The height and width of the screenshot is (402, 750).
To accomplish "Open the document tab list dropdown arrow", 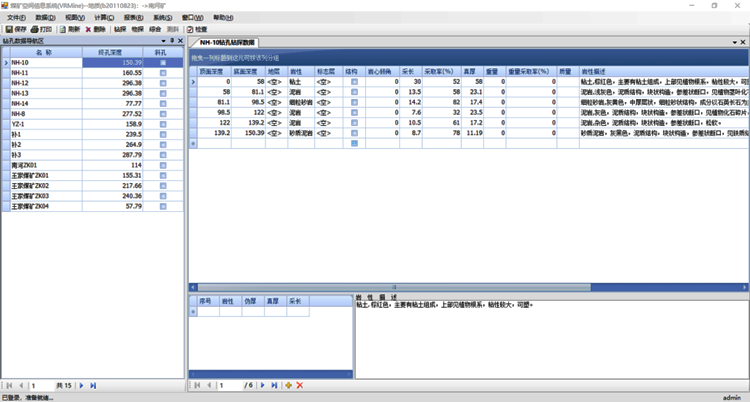I will pyautogui.click(x=734, y=44).
